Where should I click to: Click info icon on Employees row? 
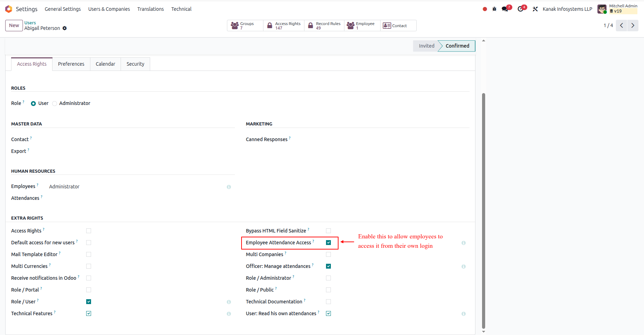tap(229, 187)
